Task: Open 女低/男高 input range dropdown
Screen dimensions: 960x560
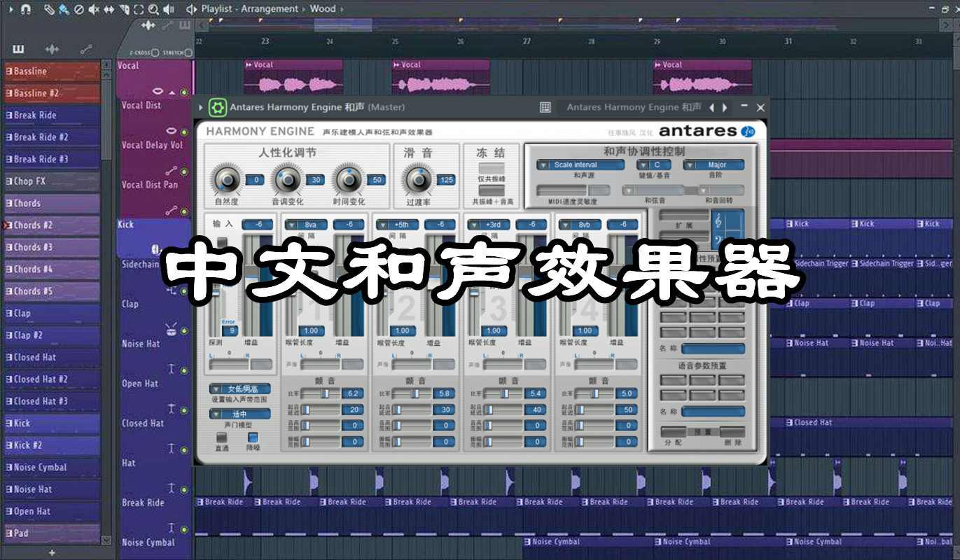Action: click(239, 388)
